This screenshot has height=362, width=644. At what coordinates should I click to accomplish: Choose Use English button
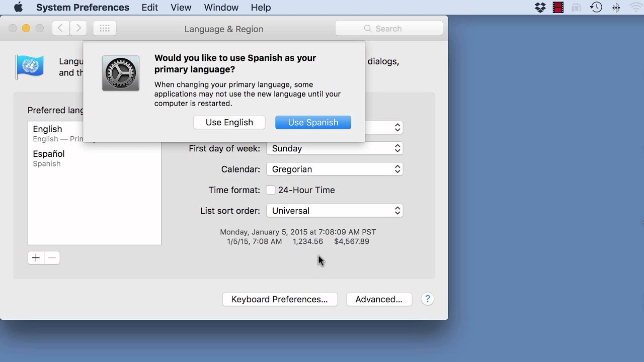(x=229, y=122)
